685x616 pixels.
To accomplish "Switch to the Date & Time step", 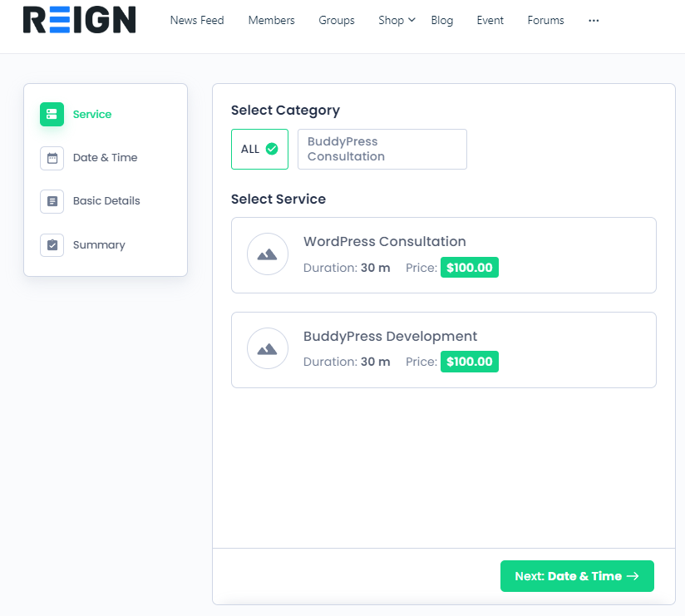I will [105, 158].
